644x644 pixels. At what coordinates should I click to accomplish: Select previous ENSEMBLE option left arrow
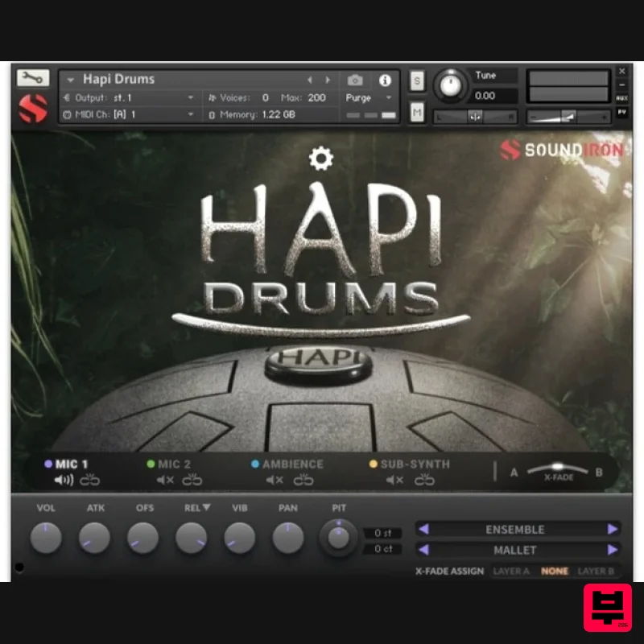424,529
